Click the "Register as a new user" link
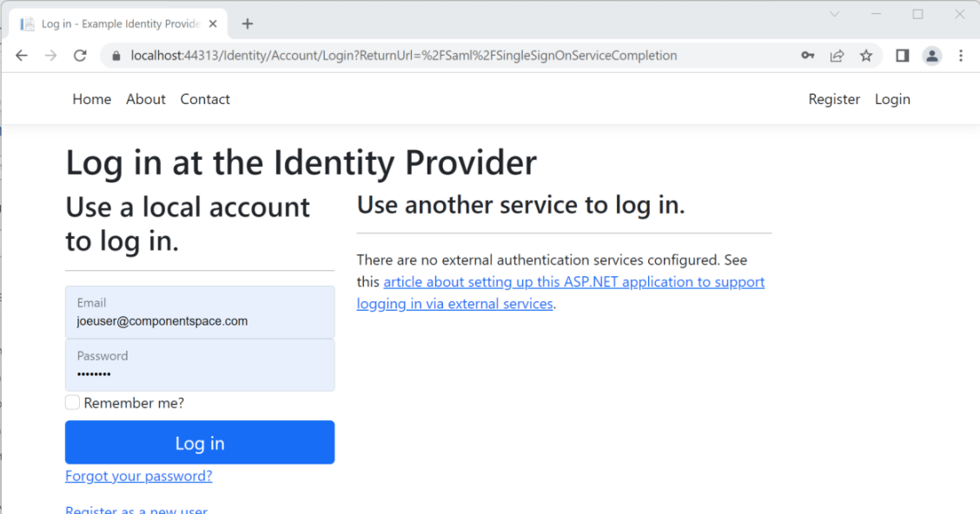980x514 pixels. click(136, 510)
